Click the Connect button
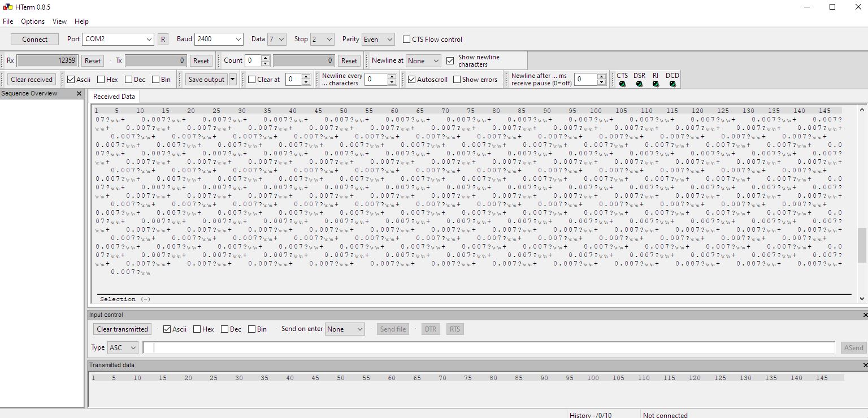Screen dimensions: 868x418 35,39
